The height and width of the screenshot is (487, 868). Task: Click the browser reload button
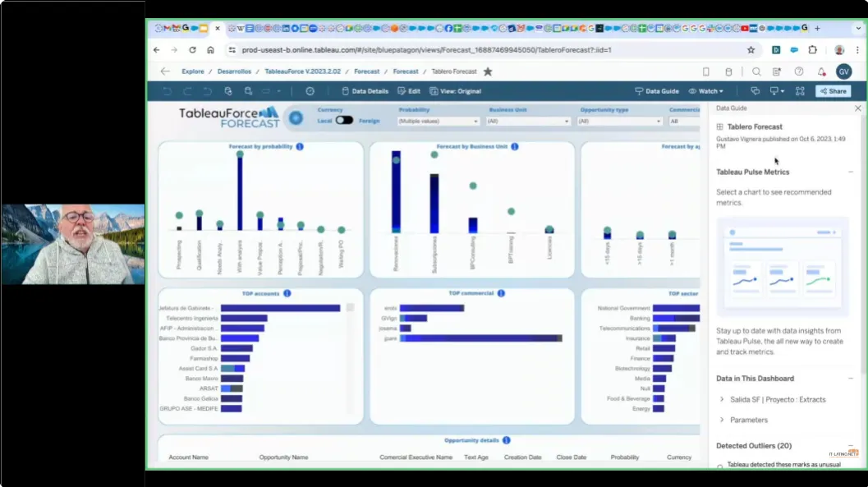[192, 50]
